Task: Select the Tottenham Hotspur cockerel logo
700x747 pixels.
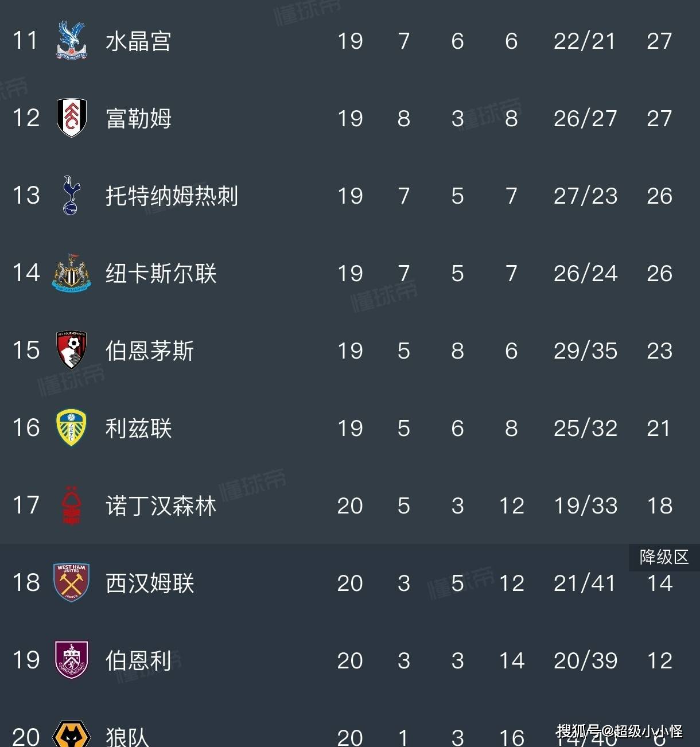Action: (71, 196)
